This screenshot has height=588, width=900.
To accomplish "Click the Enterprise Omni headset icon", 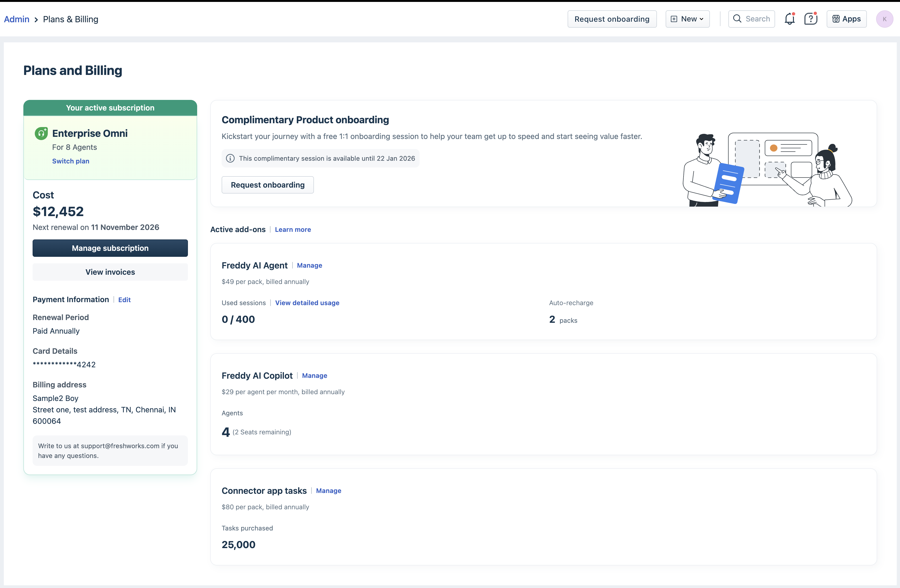I will [41, 133].
